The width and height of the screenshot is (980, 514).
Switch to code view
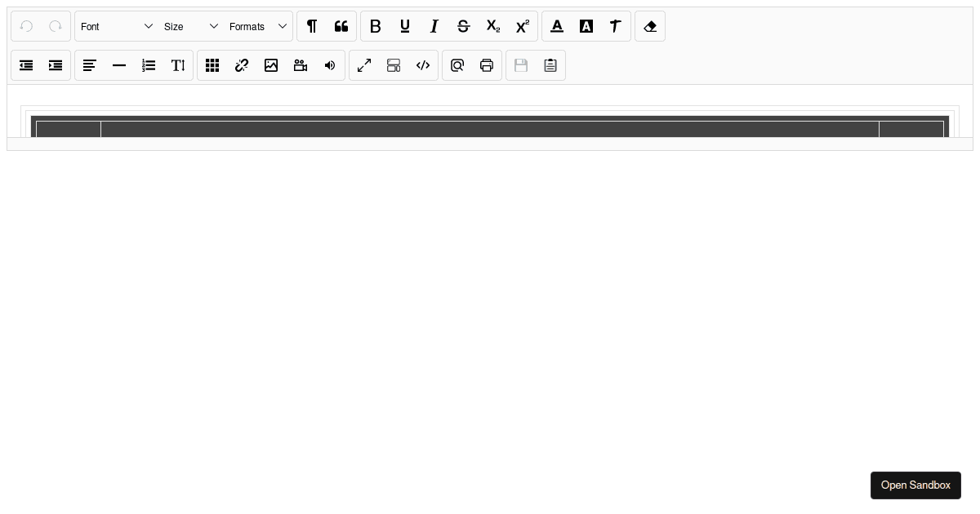pyautogui.click(x=423, y=65)
